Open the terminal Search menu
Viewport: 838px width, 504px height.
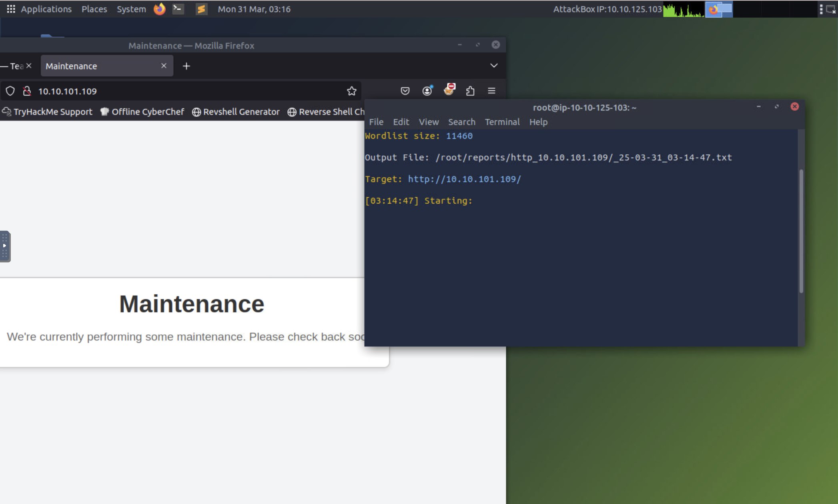[461, 122]
